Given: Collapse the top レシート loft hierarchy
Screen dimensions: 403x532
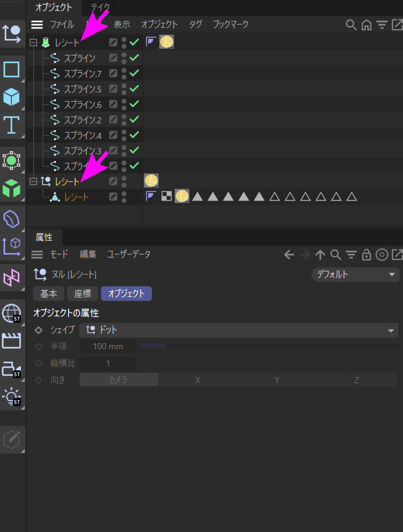Looking at the screenshot, I should pos(33,43).
